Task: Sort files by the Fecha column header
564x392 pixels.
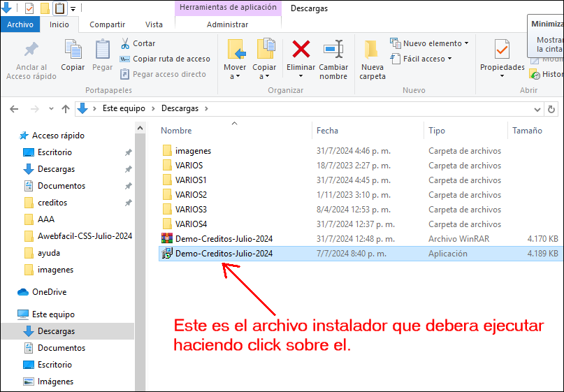Action: pos(327,131)
